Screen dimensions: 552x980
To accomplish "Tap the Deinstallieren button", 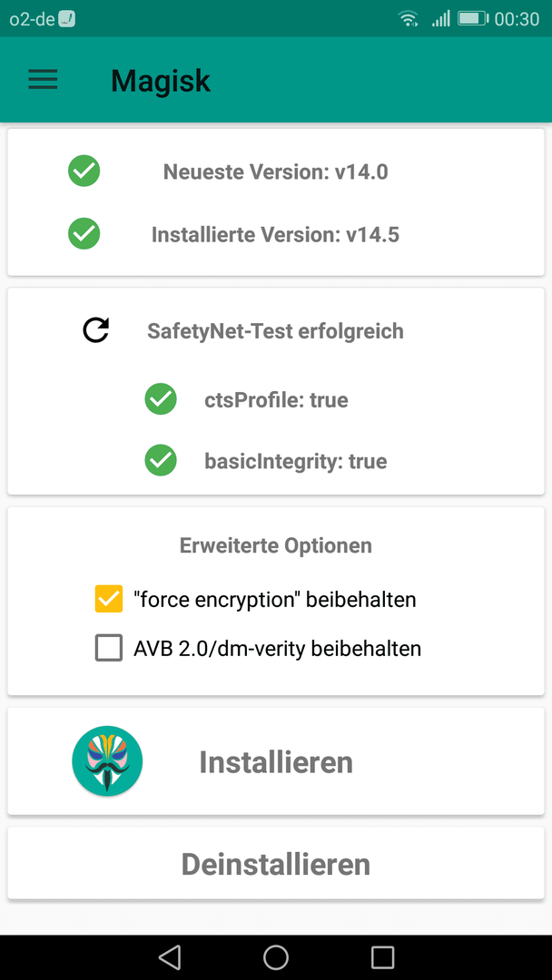I will 276,864.
